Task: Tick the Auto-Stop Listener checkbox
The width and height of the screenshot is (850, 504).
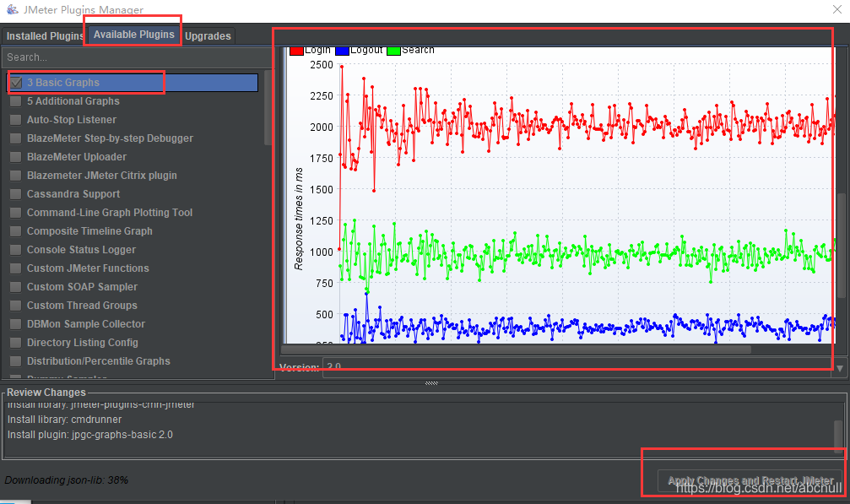Action: [x=16, y=120]
